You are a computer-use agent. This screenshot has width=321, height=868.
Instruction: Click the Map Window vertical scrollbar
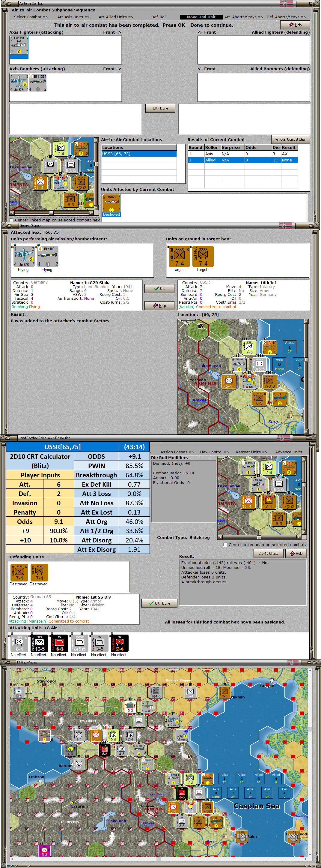[310, 762]
